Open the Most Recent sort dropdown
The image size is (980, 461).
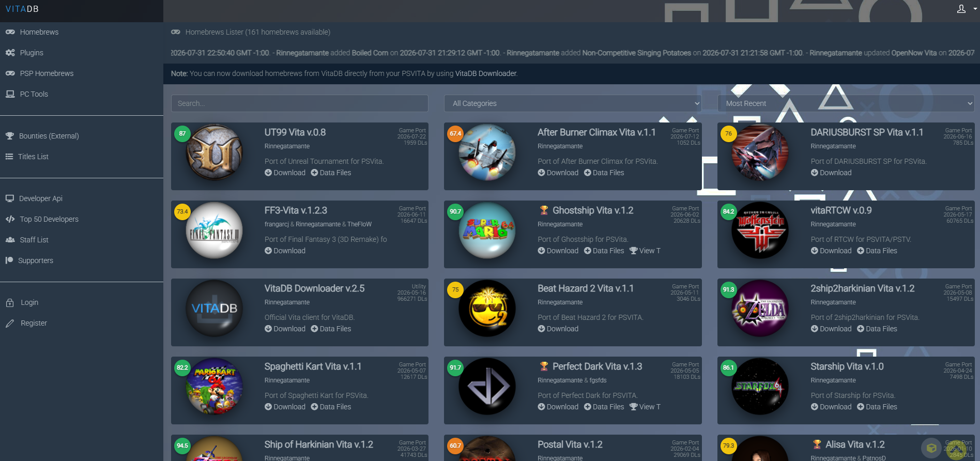(x=846, y=103)
